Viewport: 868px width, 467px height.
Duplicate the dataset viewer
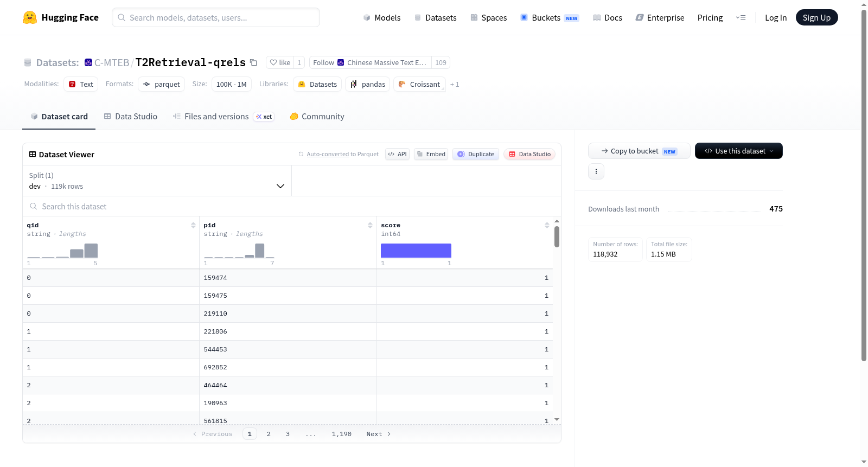click(x=476, y=154)
